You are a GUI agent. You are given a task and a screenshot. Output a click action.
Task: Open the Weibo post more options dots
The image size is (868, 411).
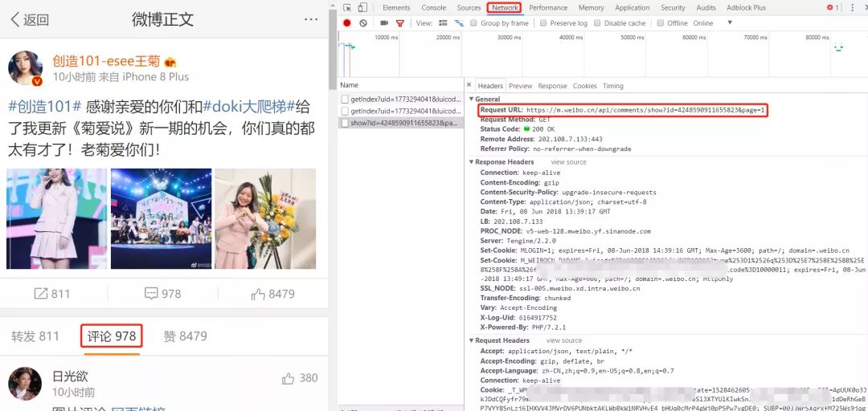point(310,20)
